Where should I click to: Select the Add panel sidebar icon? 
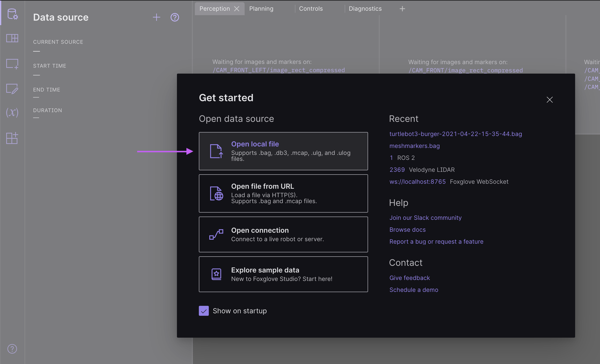click(x=12, y=64)
